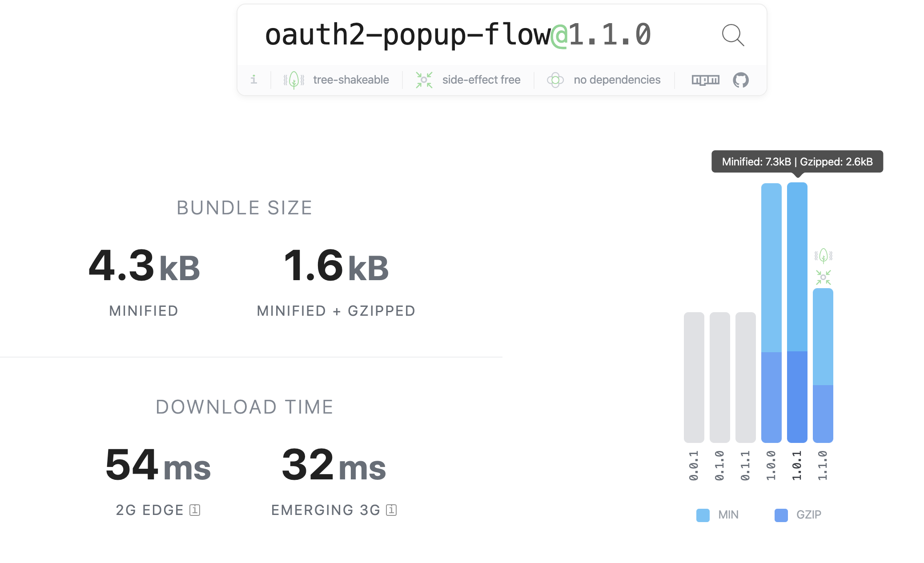Click the MIN legend color swatch
Viewport: 924px width, 563px height.
[703, 515]
